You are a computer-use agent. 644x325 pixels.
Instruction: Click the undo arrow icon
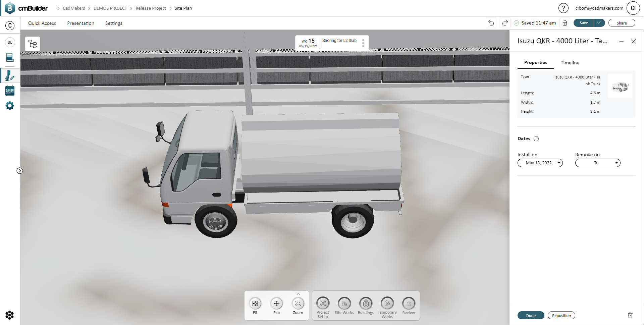tap(491, 23)
